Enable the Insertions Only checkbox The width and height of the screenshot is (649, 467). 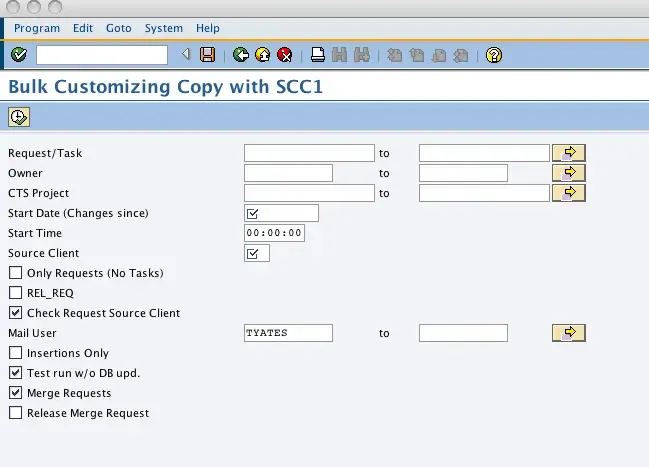click(x=15, y=353)
